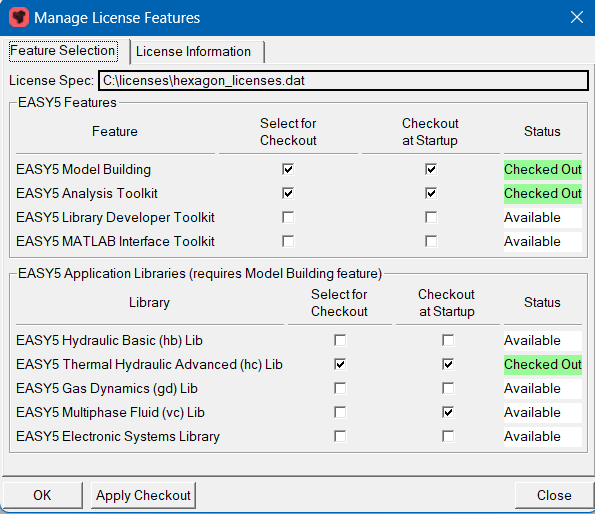
Task: Enable startup checkout for MATLAB Interface Toolkit
Action: click(x=431, y=241)
